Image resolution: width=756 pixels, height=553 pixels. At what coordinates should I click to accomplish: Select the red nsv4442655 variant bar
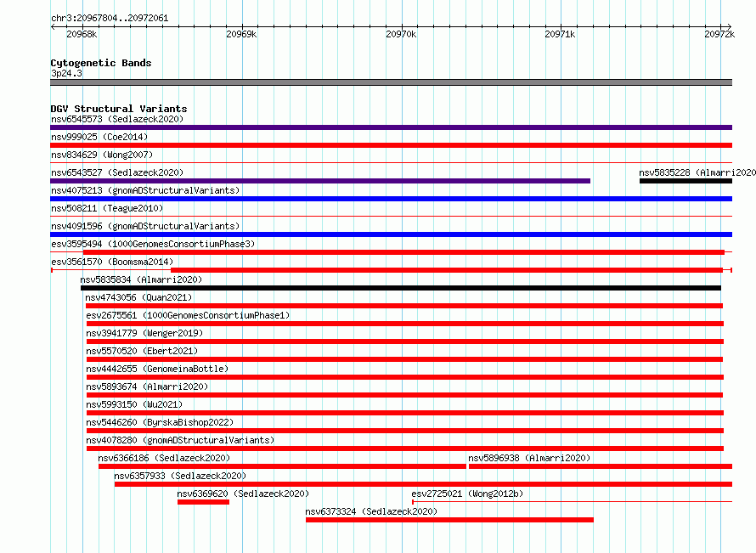405,377
